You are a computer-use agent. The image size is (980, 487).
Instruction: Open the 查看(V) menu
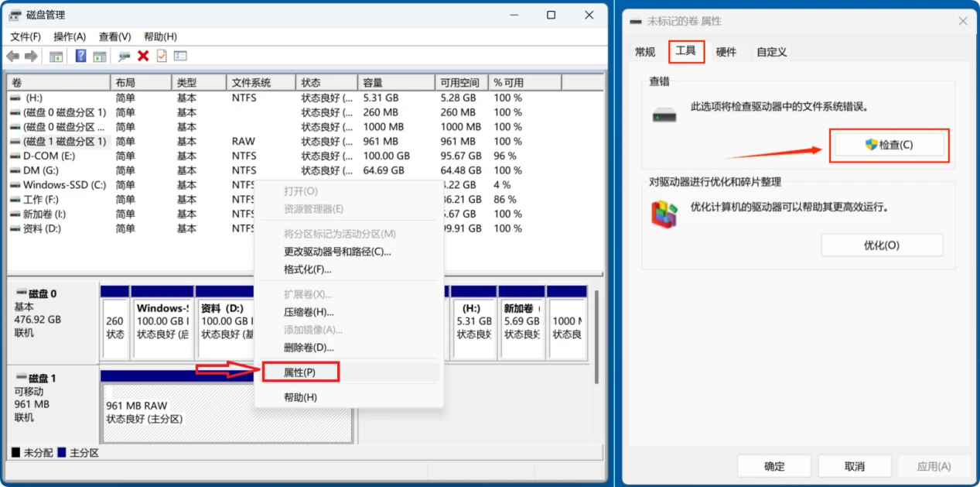(114, 36)
